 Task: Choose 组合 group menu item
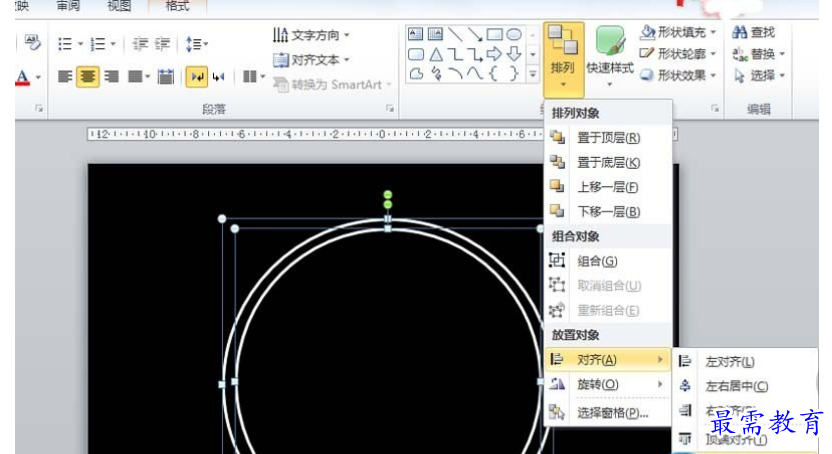click(608, 260)
